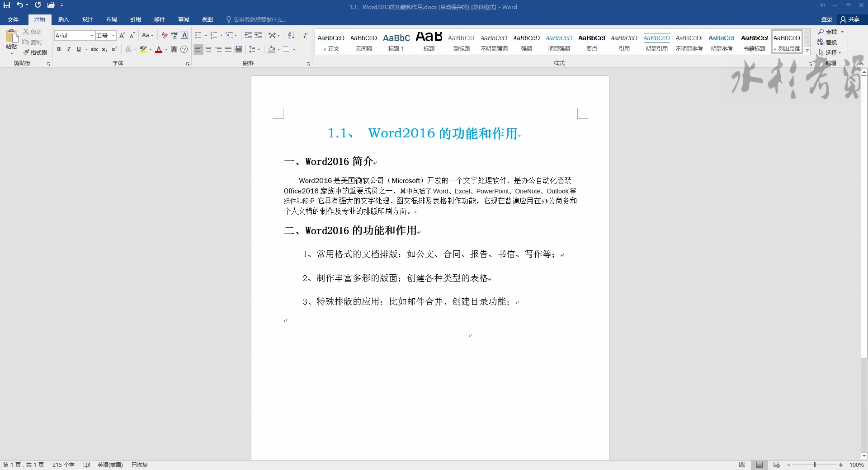Apply the Book Title (书籍标题) style
Image resolution: width=868 pixels, height=470 pixels.
pyautogui.click(x=755, y=42)
